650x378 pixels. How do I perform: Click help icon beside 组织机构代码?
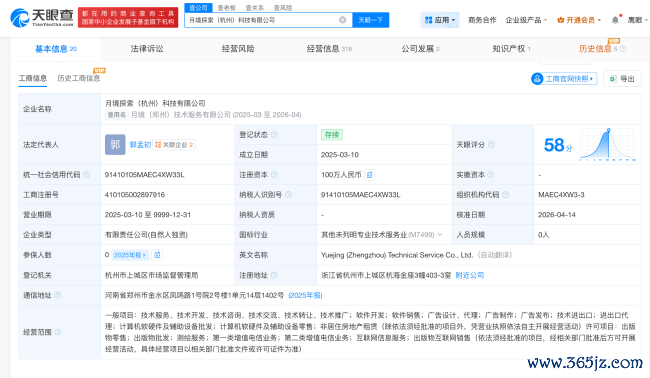(505, 194)
